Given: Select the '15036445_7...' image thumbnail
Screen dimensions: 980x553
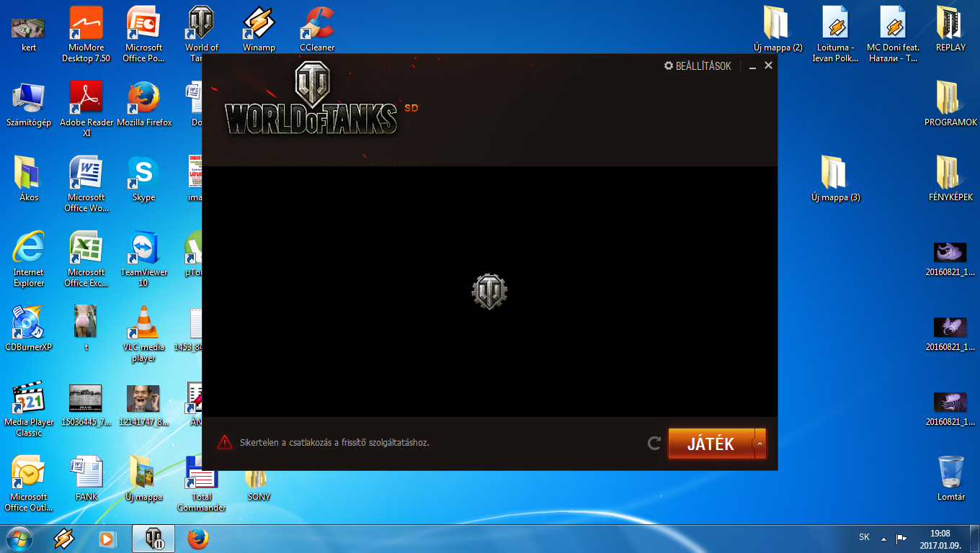Looking at the screenshot, I should (86, 405).
